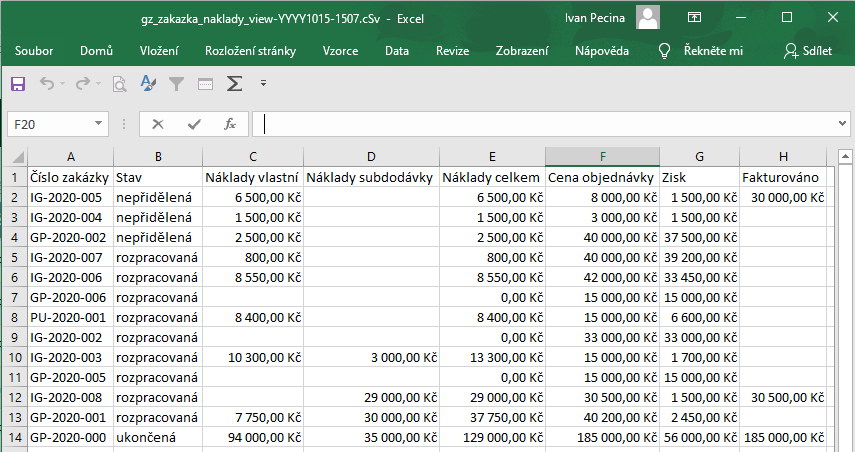Image resolution: width=855 pixels, height=452 pixels.
Task: Switch to the Data tab
Action: (397, 51)
